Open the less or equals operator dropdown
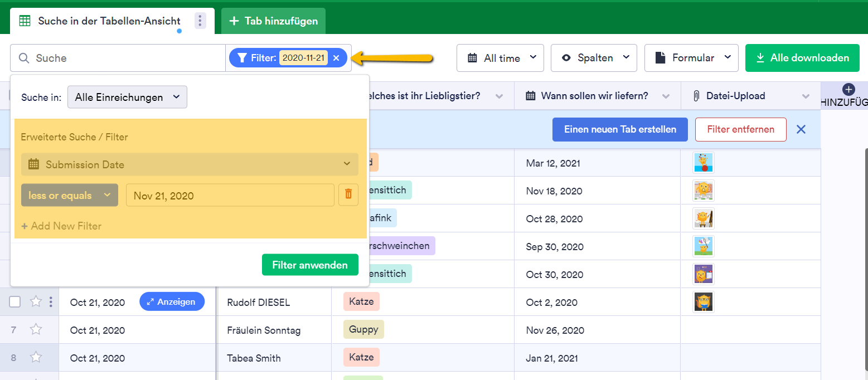This screenshot has width=868, height=380. click(70, 196)
